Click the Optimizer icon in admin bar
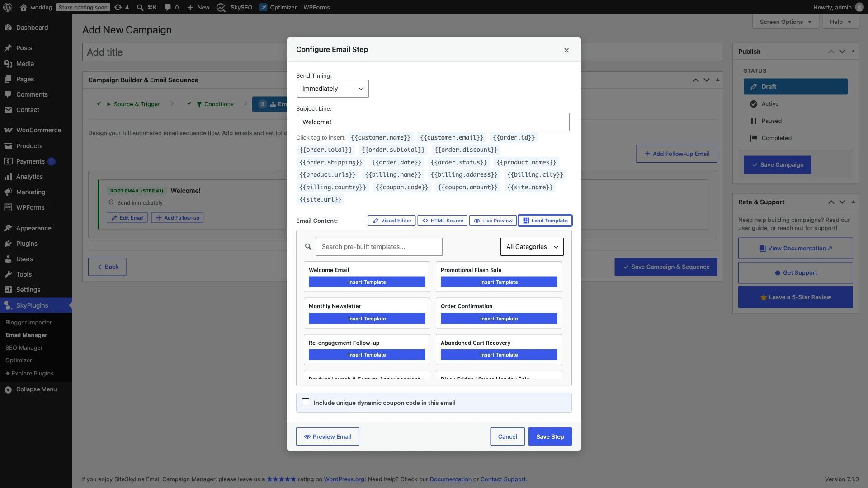The height and width of the screenshot is (488, 868). coord(264,7)
